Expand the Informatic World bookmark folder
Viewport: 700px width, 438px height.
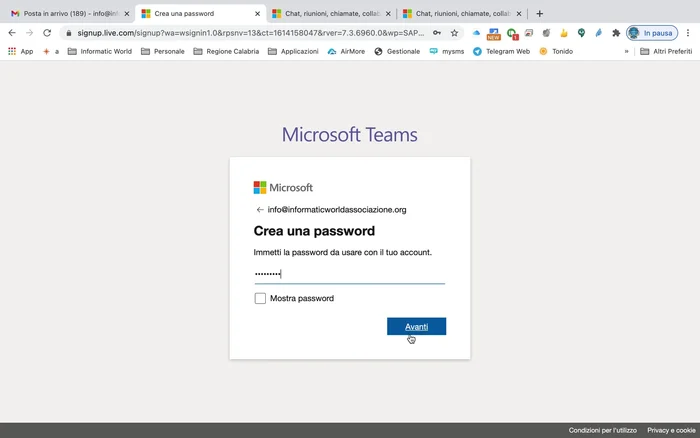(x=100, y=51)
